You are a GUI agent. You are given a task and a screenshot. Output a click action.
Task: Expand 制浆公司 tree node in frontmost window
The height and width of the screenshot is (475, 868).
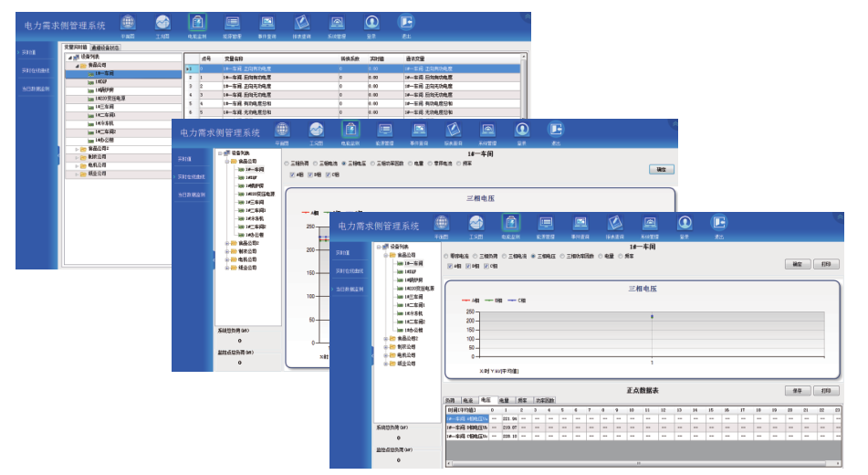click(386, 346)
